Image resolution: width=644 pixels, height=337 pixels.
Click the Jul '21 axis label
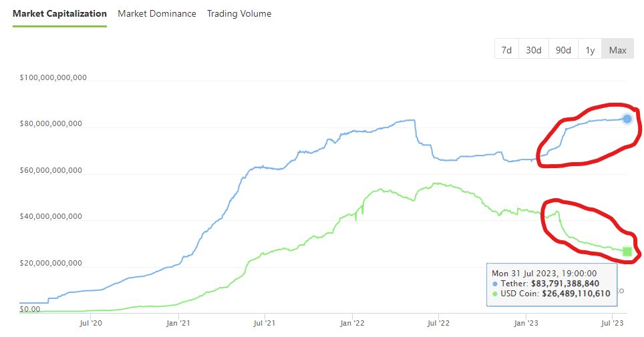coord(264,323)
